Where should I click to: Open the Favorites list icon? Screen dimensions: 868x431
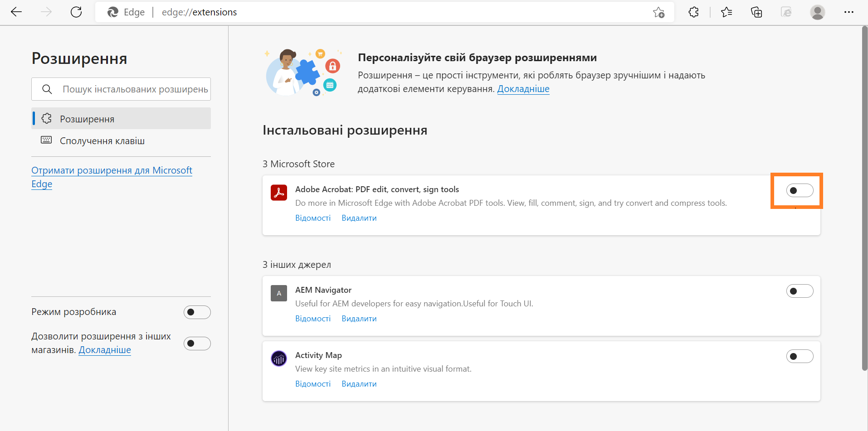(x=727, y=12)
